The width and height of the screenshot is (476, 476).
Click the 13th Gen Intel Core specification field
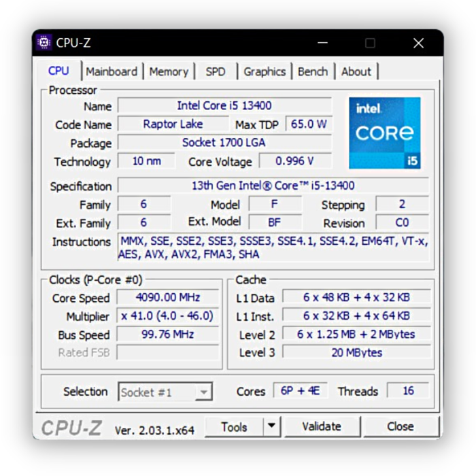point(273,186)
